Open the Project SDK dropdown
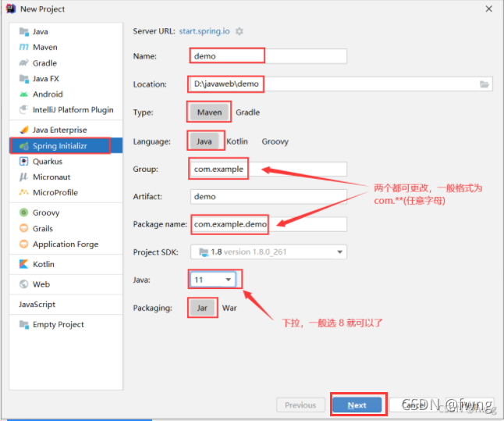The width and height of the screenshot is (504, 421). 268,252
